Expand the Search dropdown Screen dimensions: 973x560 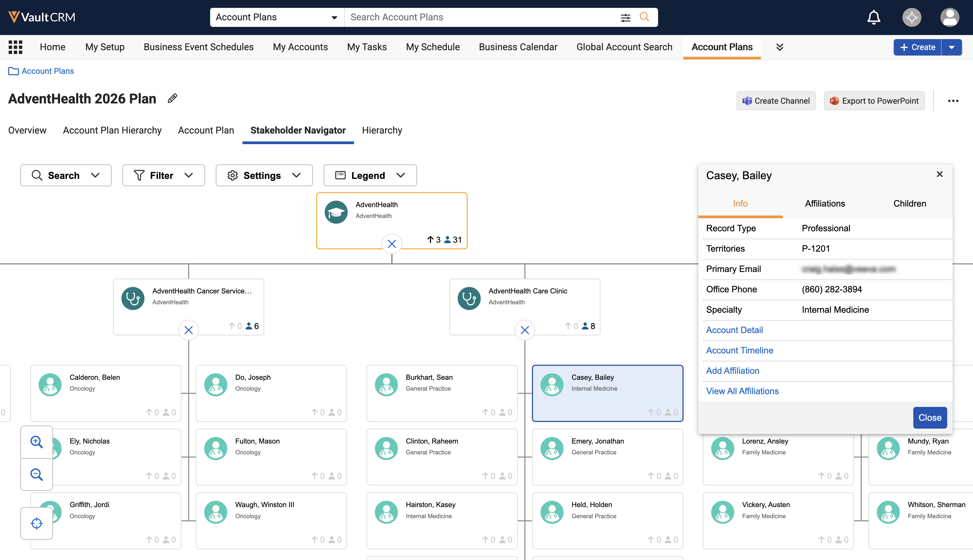click(66, 175)
